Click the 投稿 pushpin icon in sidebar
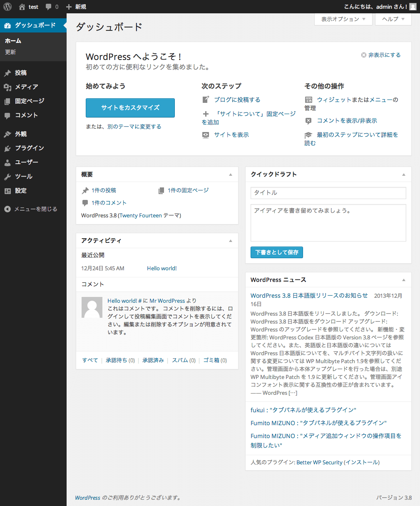The height and width of the screenshot is (506, 420). click(x=7, y=73)
